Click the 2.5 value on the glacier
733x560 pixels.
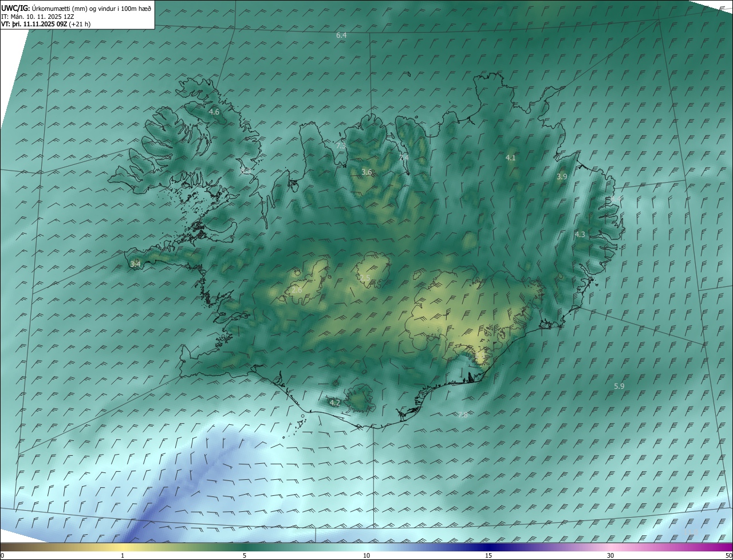tap(365, 278)
